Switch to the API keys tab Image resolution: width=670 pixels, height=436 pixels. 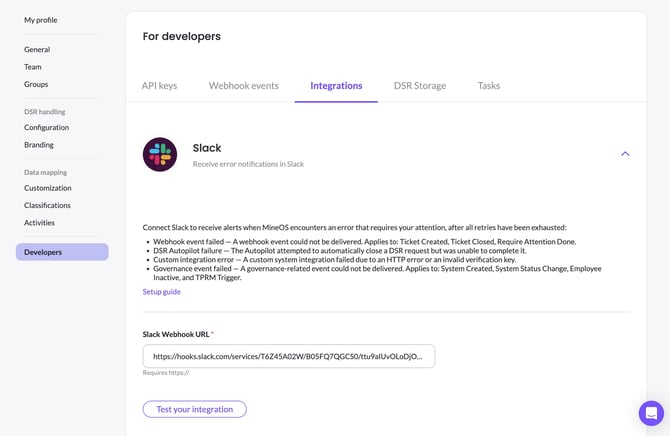(x=159, y=86)
